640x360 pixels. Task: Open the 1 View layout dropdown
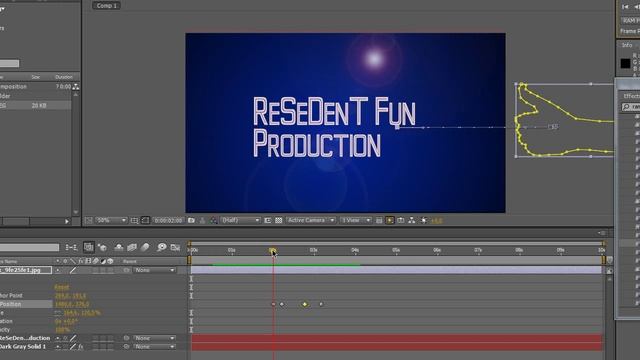coord(356,220)
